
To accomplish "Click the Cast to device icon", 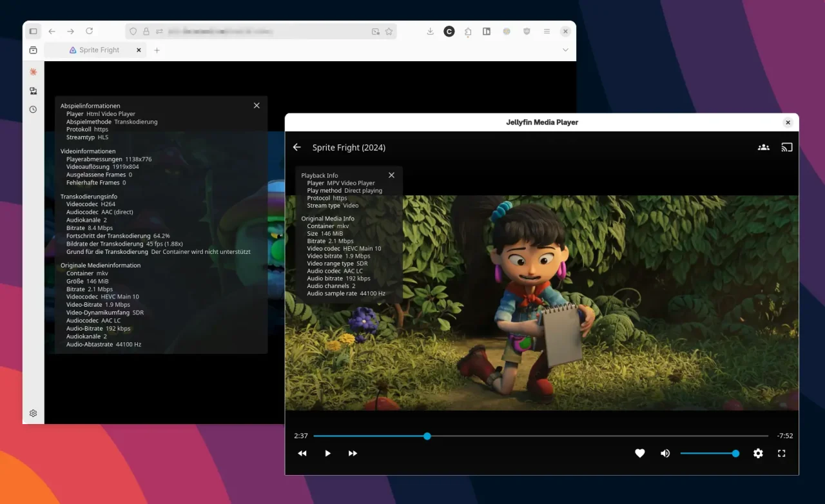I will point(786,147).
